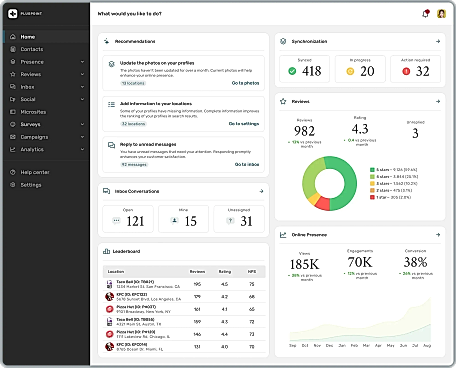Open Inbox Conversations arrow icon
456x368 pixels.
[261, 191]
